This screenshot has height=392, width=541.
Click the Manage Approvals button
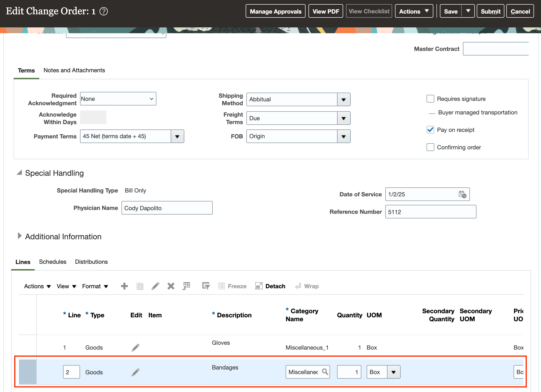[x=275, y=11]
